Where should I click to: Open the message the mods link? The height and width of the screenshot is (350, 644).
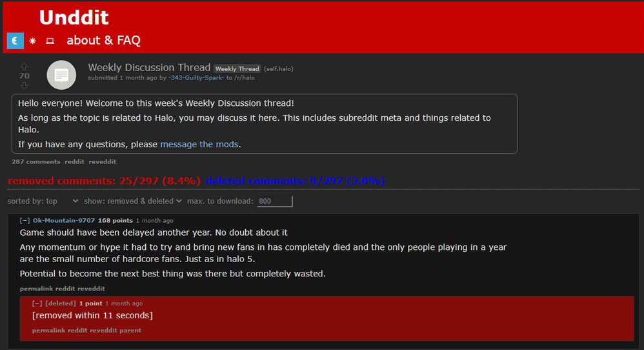199,144
